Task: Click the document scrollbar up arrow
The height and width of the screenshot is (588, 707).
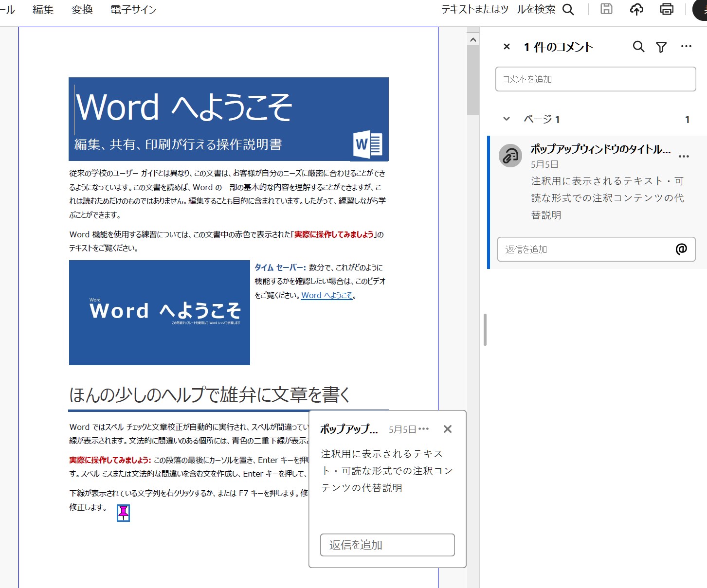Action: point(473,39)
